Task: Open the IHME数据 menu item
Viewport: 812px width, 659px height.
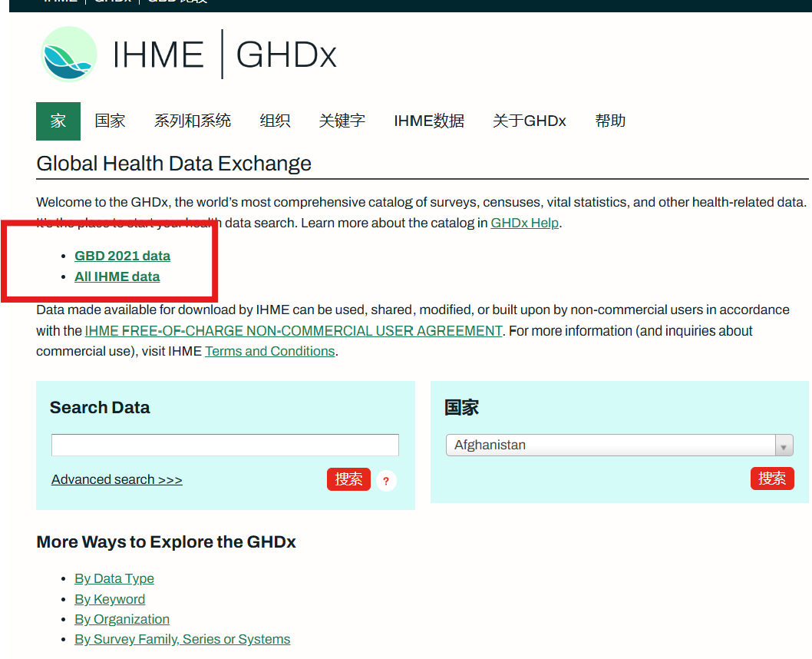Action: (x=429, y=121)
